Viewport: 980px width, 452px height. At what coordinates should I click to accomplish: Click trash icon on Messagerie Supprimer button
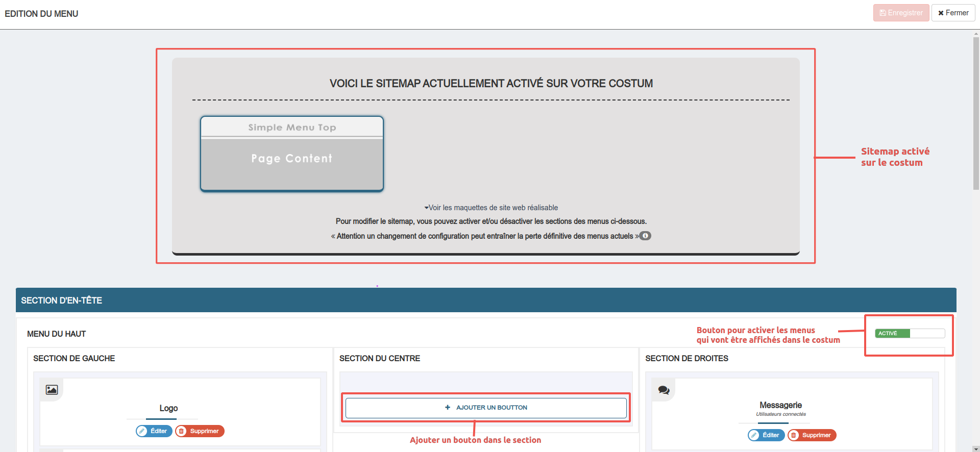click(x=794, y=435)
